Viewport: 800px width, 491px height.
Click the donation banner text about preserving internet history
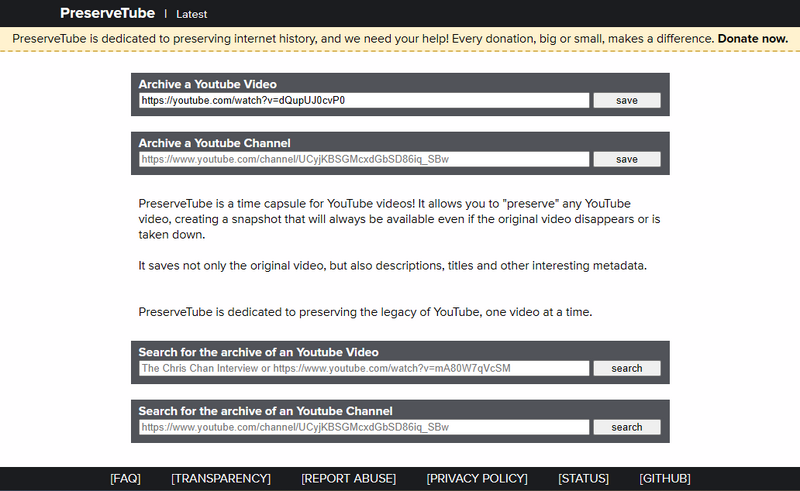(x=363, y=39)
